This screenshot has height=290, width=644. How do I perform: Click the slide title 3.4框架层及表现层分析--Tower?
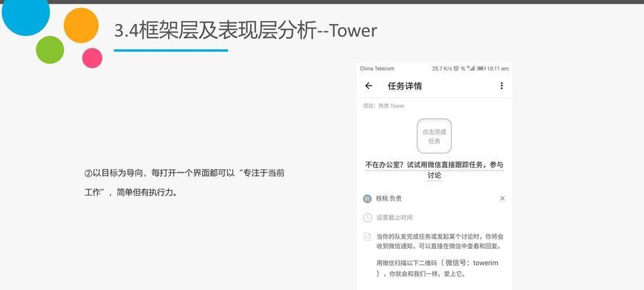245,30
